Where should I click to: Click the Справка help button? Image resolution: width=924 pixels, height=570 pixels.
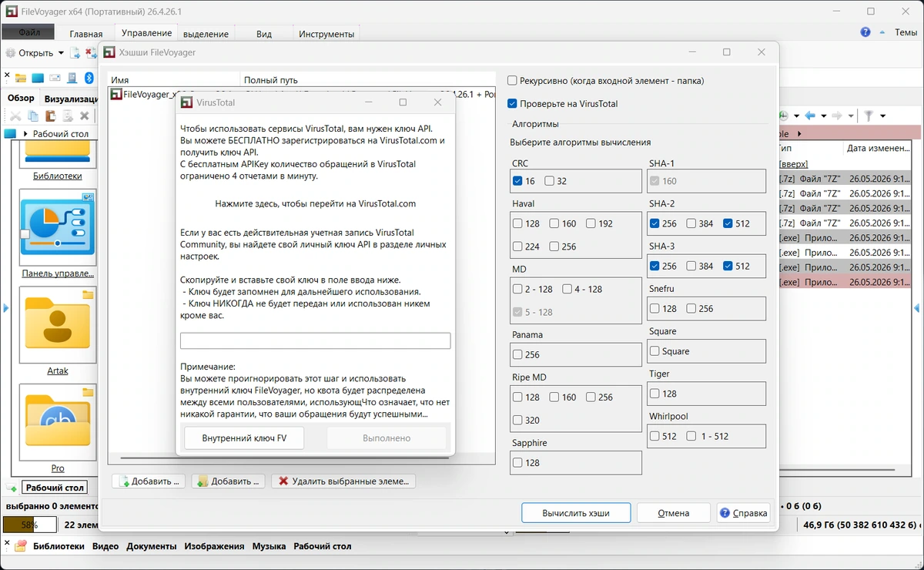tap(743, 513)
